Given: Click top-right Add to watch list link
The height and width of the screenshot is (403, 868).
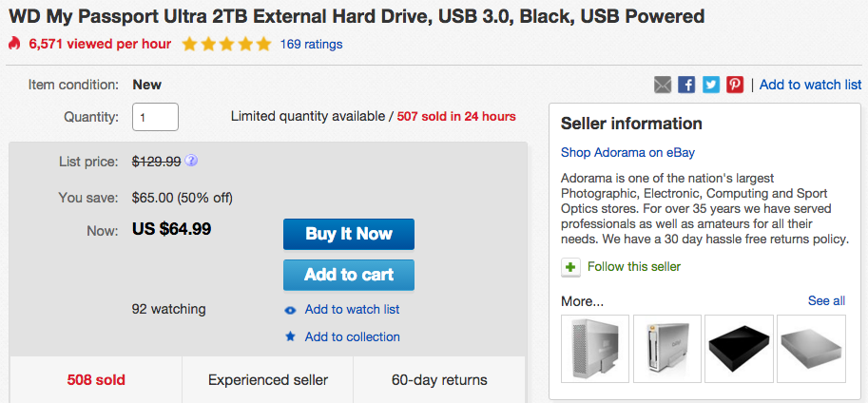Looking at the screenshot, I should coord(810,85).
